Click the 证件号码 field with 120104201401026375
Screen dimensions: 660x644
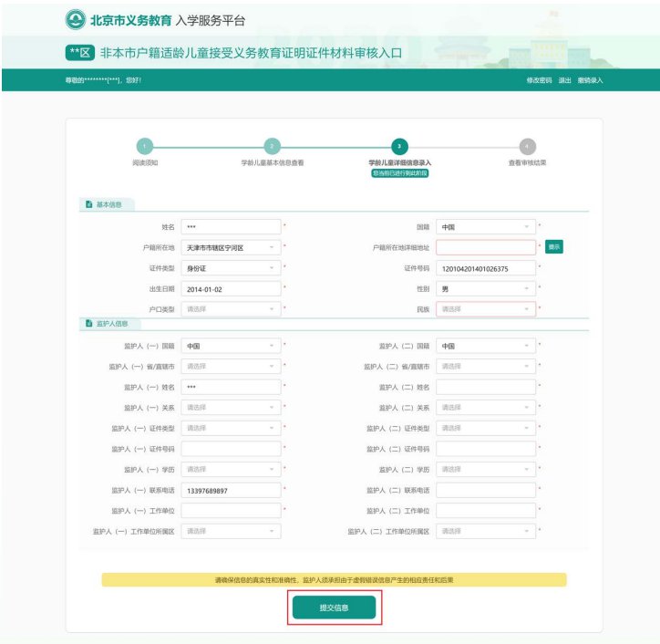(x=486, y=268)
